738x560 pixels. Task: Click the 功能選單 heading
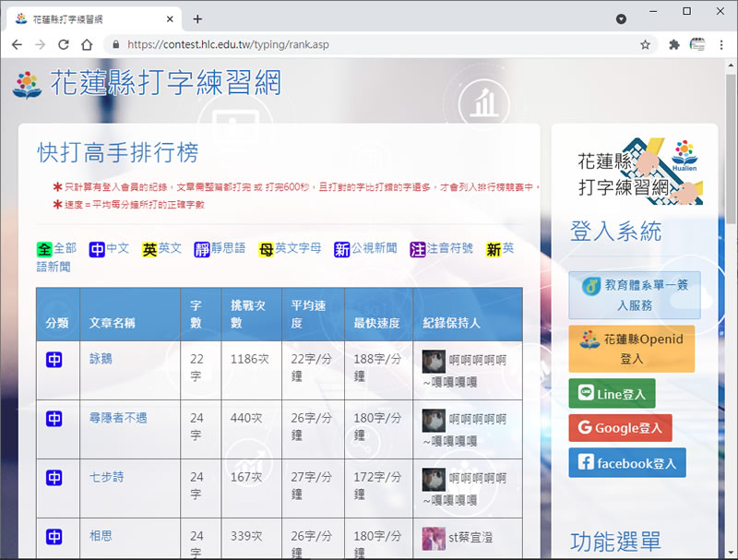pyautogui.click(x=615, y=542)
